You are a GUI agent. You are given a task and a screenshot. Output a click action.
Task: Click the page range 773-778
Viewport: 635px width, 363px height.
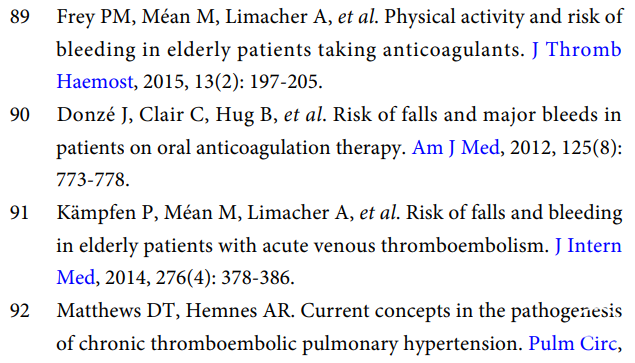(x=93, y=179)
